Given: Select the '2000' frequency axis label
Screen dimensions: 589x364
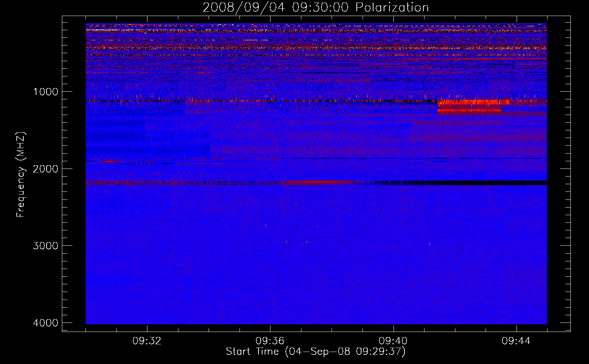Looking at the screenshot, I should point(46,169).
